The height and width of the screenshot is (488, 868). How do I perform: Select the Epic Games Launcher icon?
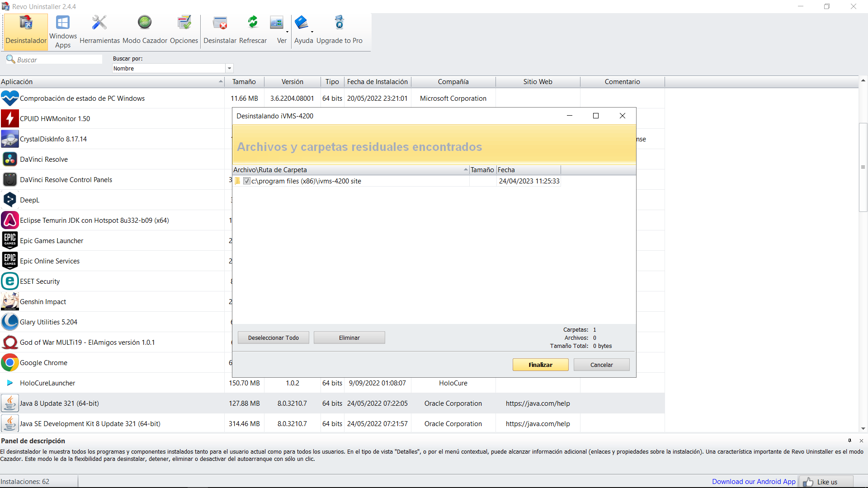(x=10, y=240)
